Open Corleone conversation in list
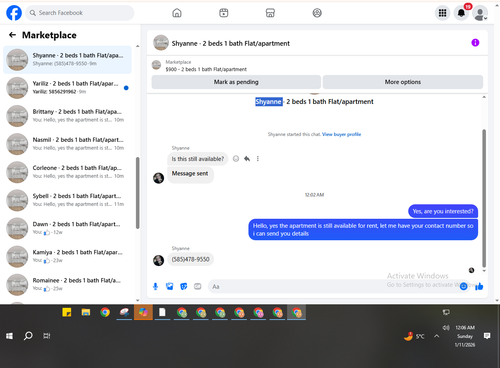Screen dimensions: 500x368 tap(67, 172)
